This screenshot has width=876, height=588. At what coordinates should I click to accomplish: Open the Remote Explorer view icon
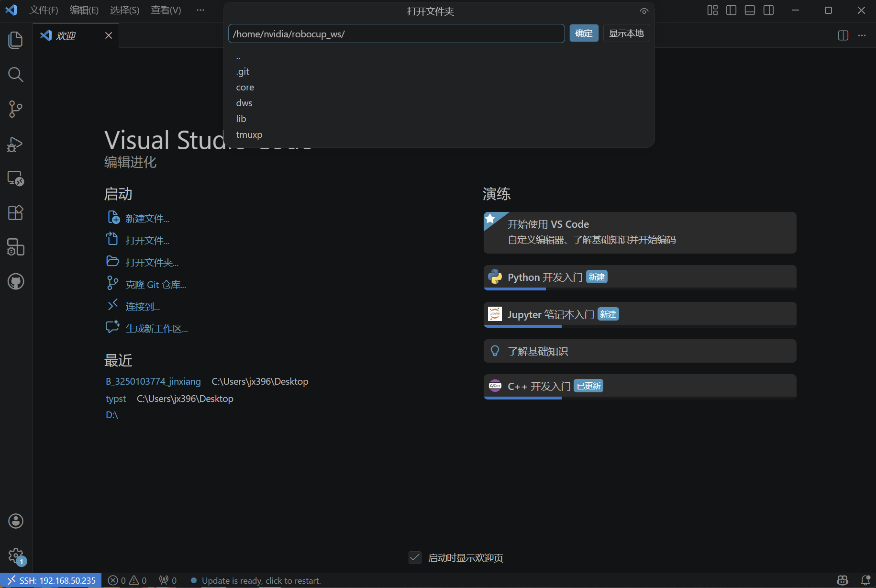pyautogui.click(x=16, y=178)
